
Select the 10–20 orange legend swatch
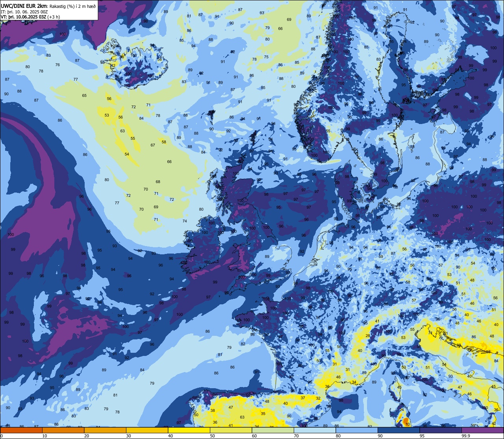(63, 430)
